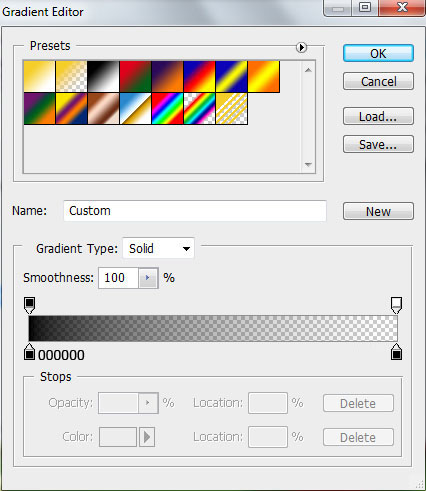This screenshot has width=426, height=491.
Task: Click the color stop Location field
Action: click(x=268, y=437)
